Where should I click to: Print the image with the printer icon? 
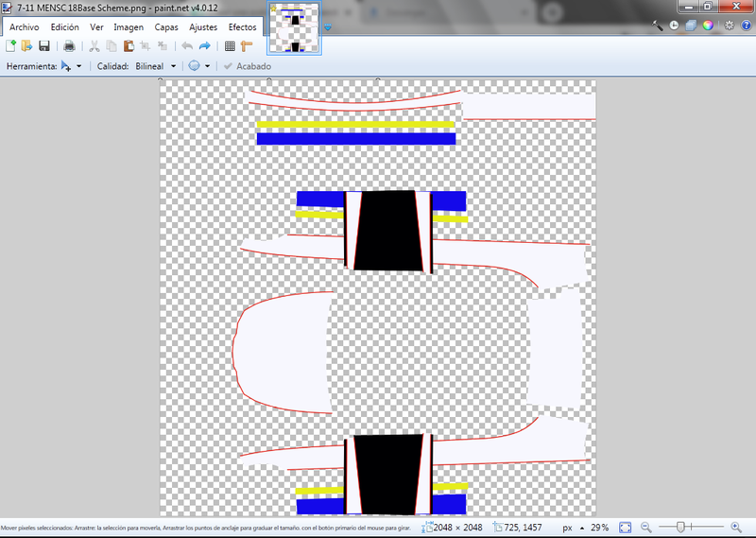click(69, 45)
